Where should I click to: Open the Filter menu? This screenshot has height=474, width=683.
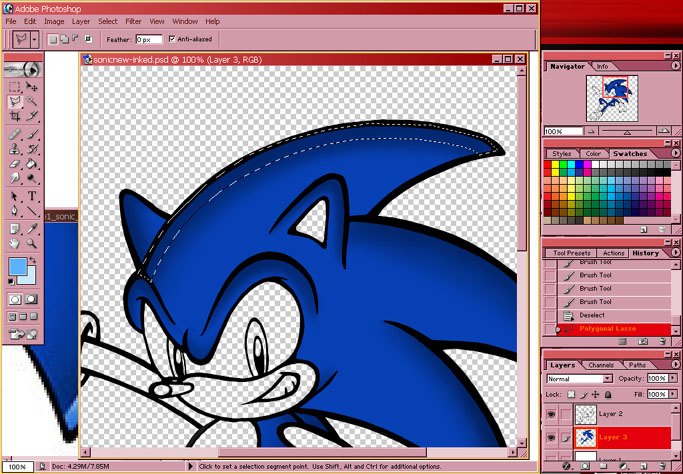133,21
